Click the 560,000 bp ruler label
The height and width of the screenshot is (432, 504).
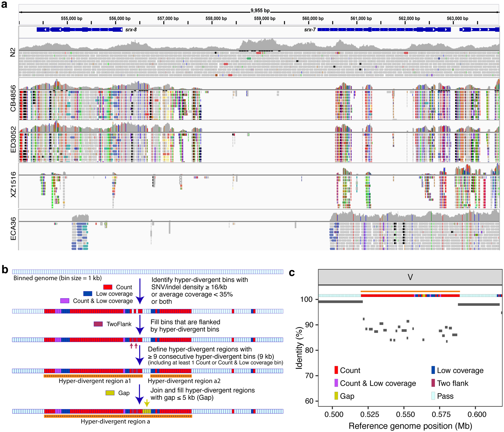(313, 18)
